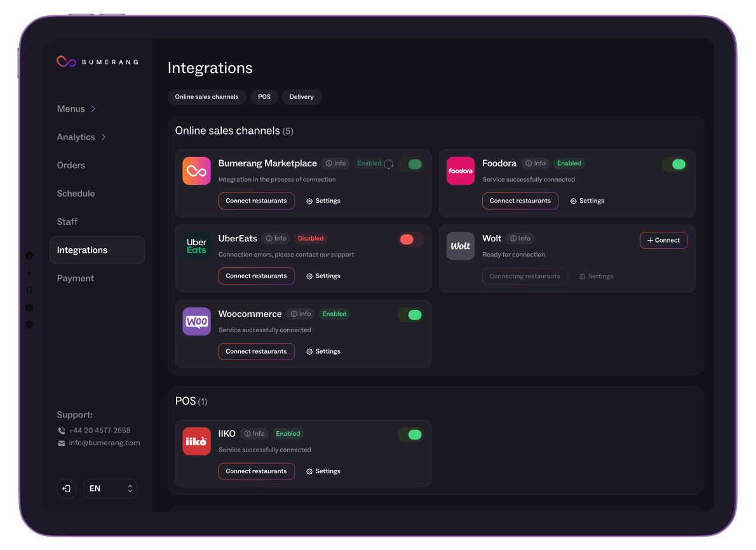
Task: Click the 'POS (1)' section heading
Action: (x=191, y=401)
